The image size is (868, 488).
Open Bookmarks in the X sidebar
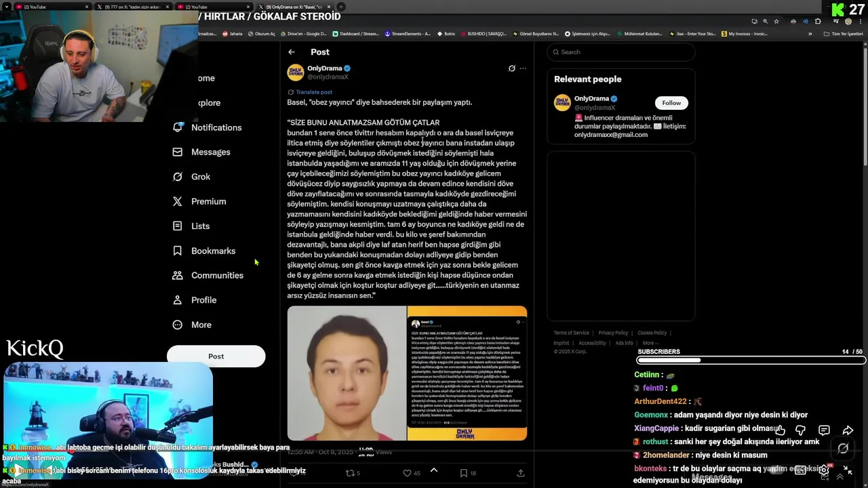pos(204,251)
